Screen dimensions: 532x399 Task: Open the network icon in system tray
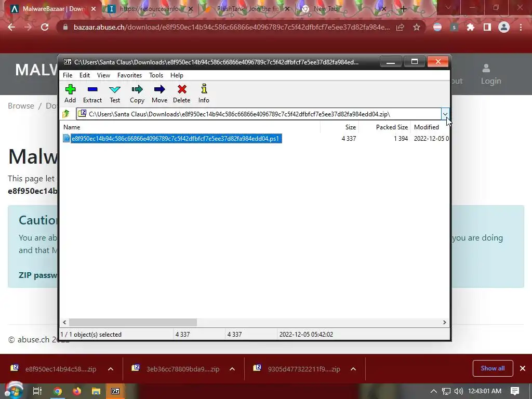tap(446, 391)
